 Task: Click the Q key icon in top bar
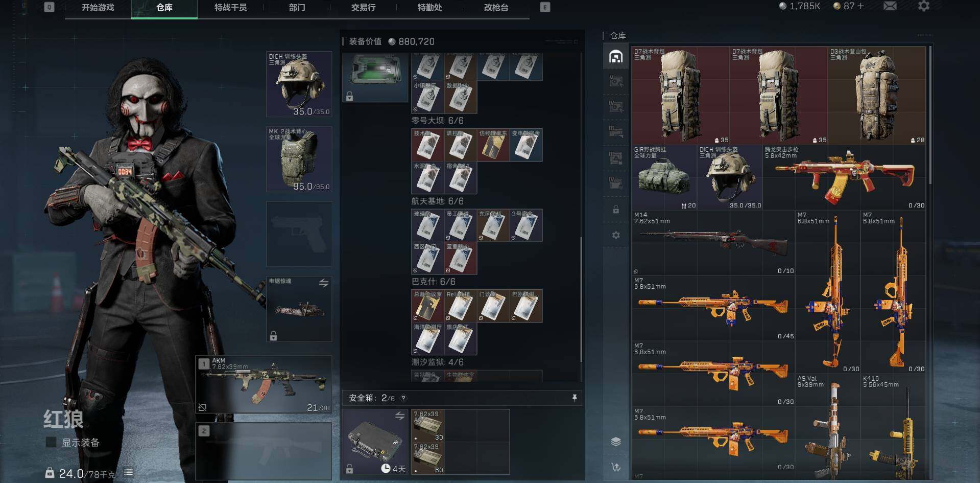[x=49, y=7]
